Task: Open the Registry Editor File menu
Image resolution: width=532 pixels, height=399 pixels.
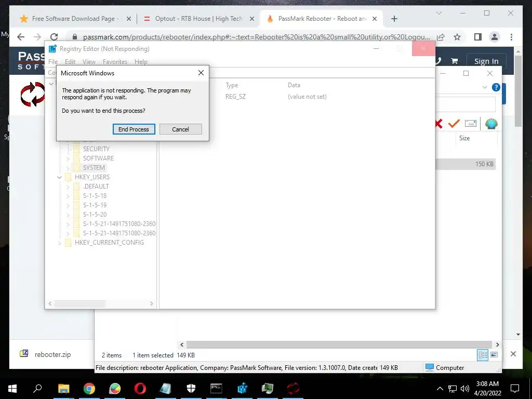Action: pyautogui.click(x=53, y=62)
